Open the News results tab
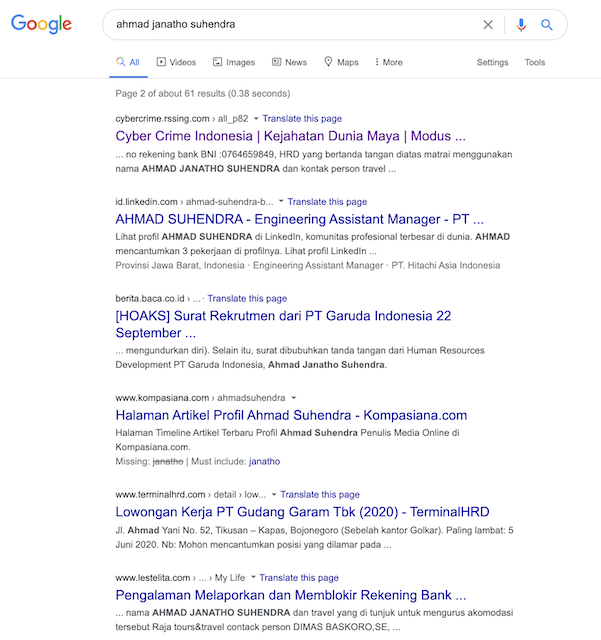The image size is (601, 640). pyautogui.click(x=289, y=62)
